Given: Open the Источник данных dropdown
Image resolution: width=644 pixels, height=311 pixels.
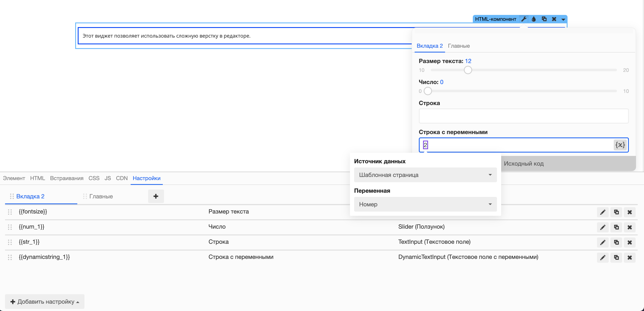Looking at the screenshot, I should (x=425, y=175).
